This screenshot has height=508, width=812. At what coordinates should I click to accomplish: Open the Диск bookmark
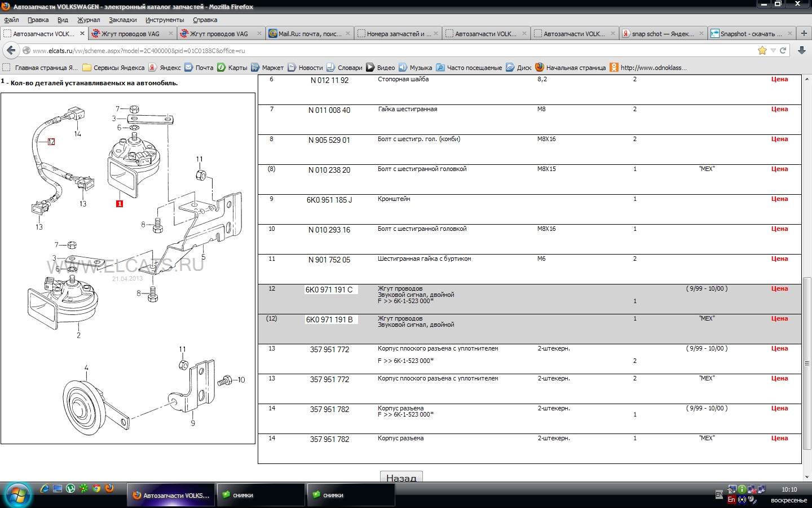[519, 68]
